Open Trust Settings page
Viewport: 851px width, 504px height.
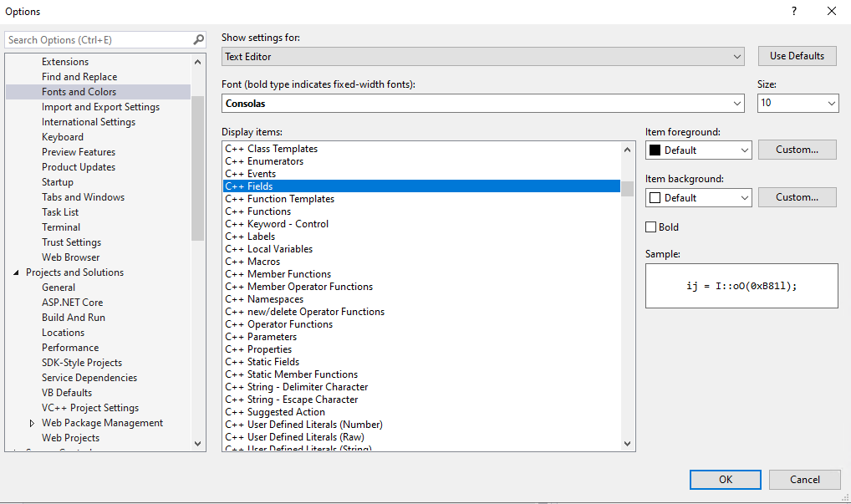point(71,242)
